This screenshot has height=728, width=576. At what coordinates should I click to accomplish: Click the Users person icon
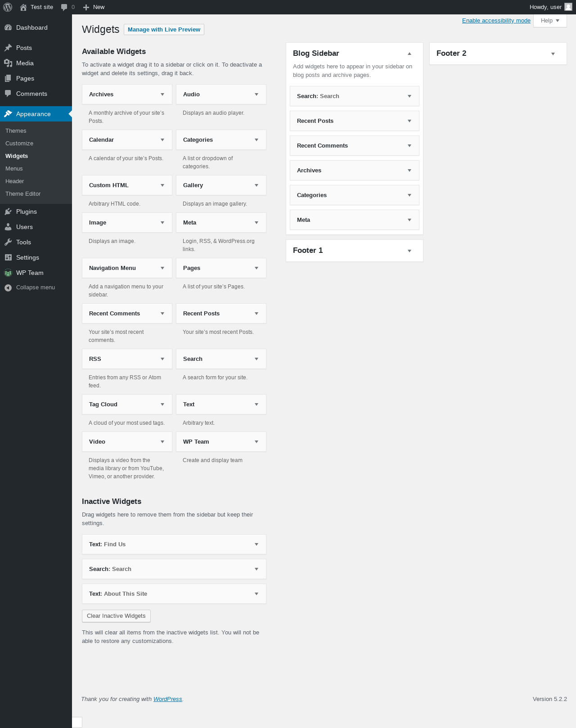point(8,227)
